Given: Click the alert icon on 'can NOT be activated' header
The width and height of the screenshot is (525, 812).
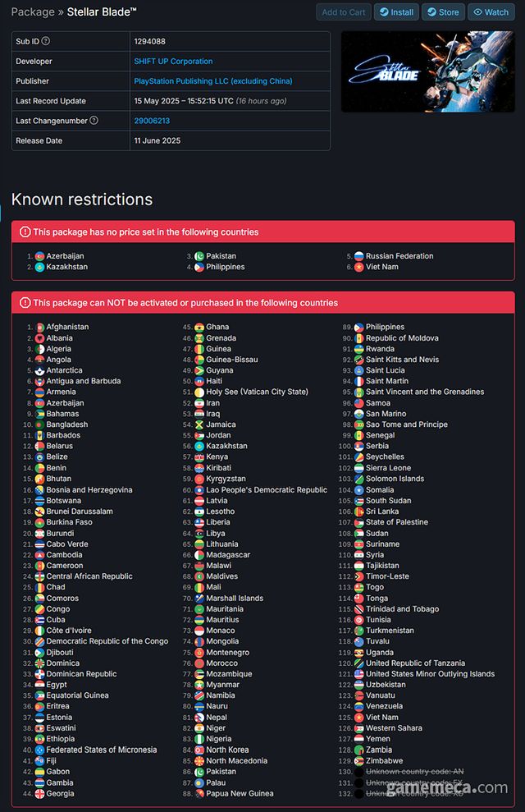Looking at the screenshot, I should coord(25,303).
